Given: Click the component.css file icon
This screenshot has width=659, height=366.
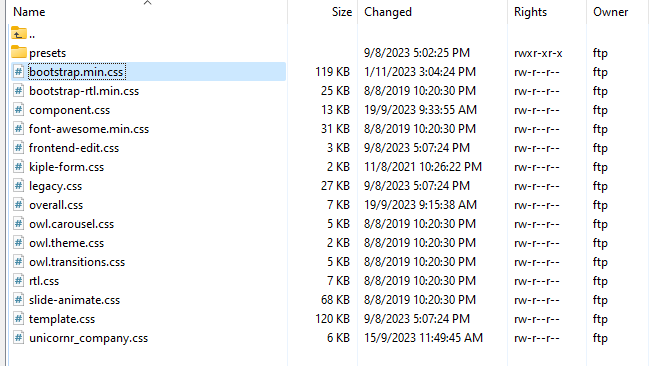Looking at the screenshot, I should [x=18, y=110].
